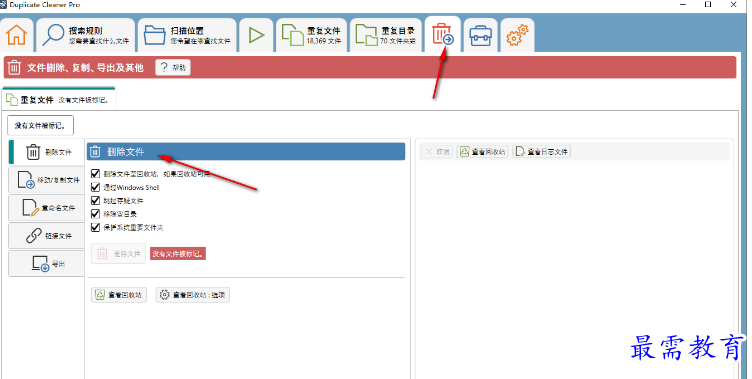The image size is (752, 379).
Task: Select 链接文件 in the left sidebar
Action: tap(47, 236)
